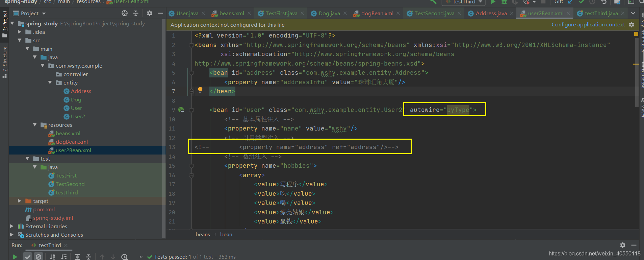Click the beans breadcrumb
This screenshot has width=644, height=260.
203,234
